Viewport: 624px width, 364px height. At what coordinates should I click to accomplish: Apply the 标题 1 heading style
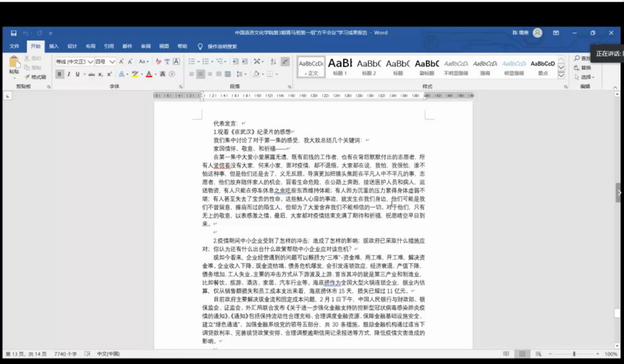(x=340, y=66)
